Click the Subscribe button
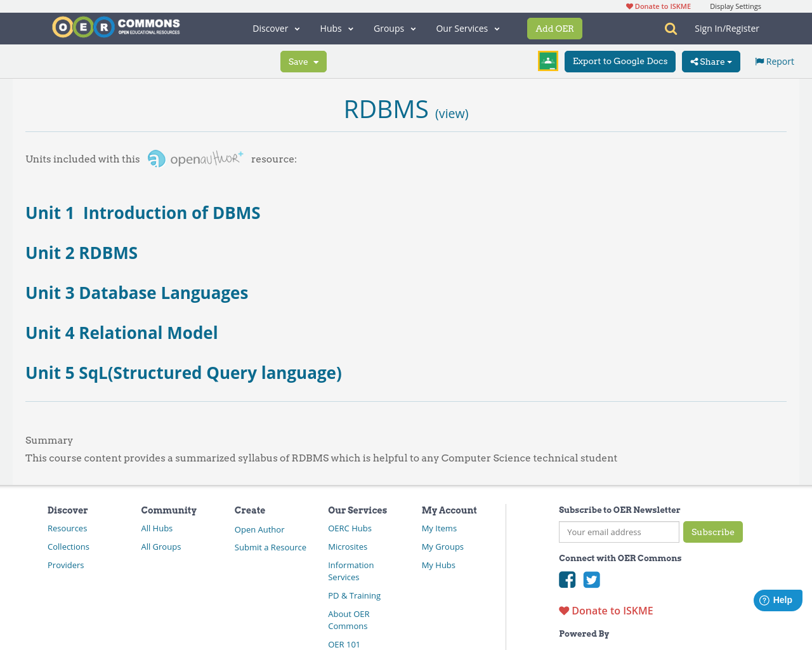The height and width of the screenshot is (650, 812). [713, 532]
